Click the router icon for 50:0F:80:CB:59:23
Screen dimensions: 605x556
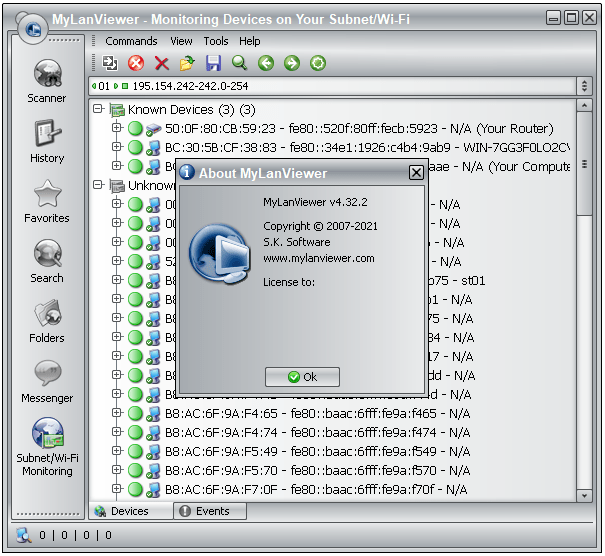[x=153, y=129]
